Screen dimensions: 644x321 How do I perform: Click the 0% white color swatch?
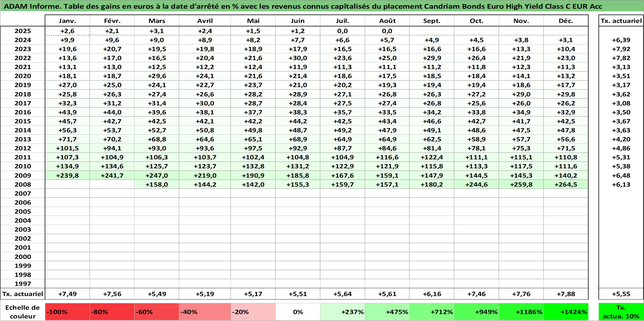coord(298,312)
